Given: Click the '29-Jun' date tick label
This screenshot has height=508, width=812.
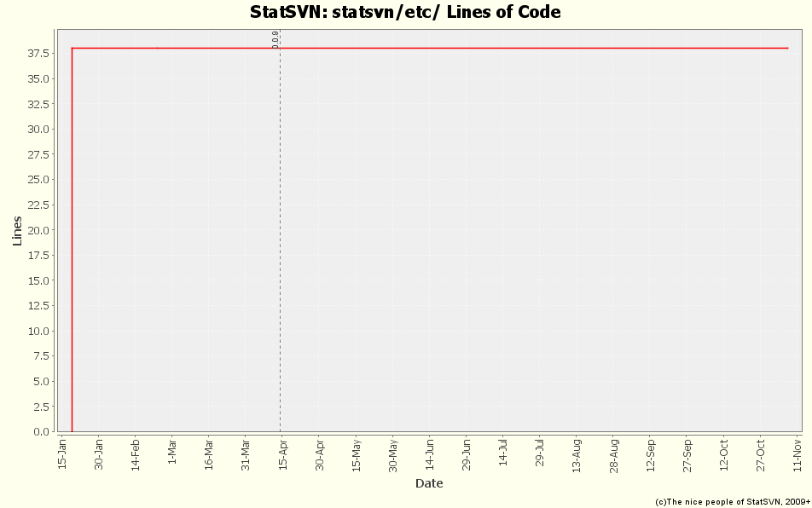Looking at the screenshot, I should [x=467, y=454].
